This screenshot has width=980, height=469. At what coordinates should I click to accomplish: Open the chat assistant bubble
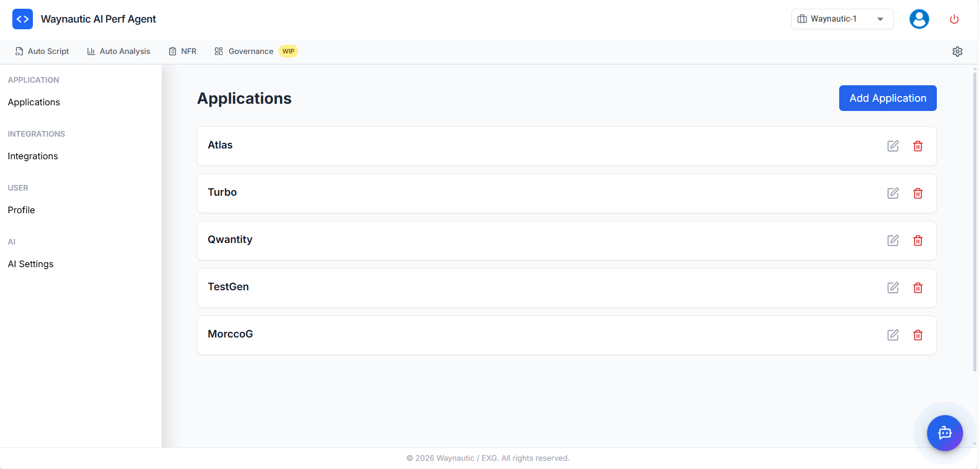945,433
